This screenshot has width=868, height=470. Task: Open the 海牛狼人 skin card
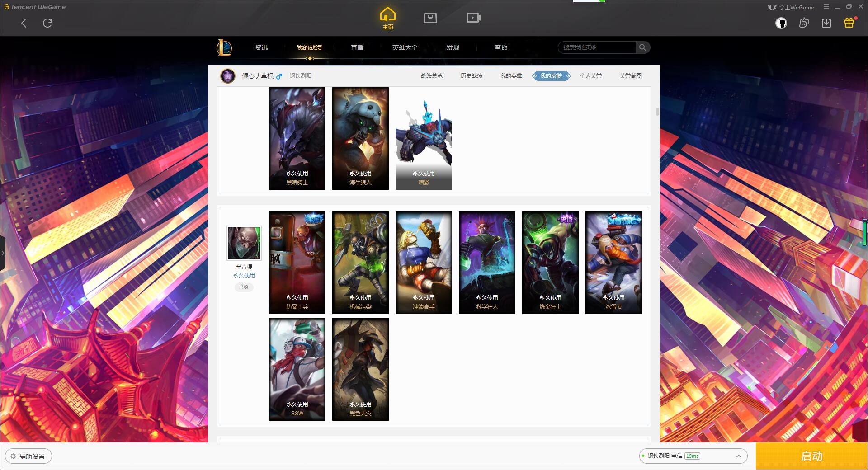(x=360, y=138)
